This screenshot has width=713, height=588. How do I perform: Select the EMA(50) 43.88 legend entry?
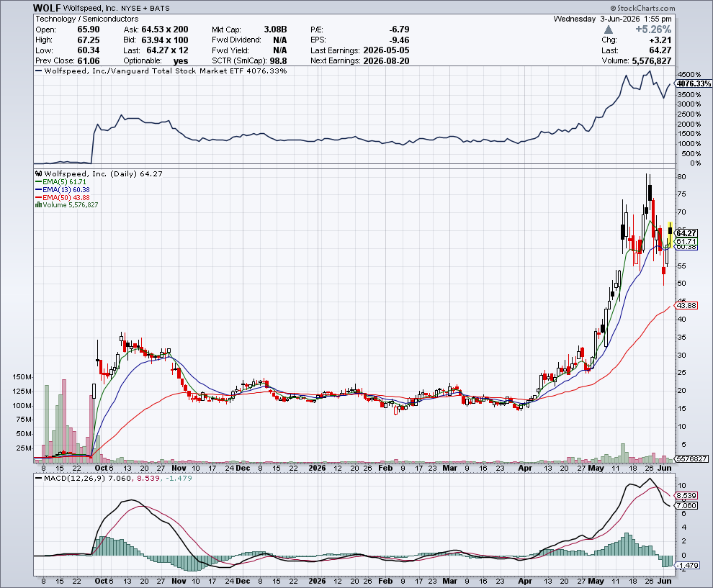pos(62,197)
